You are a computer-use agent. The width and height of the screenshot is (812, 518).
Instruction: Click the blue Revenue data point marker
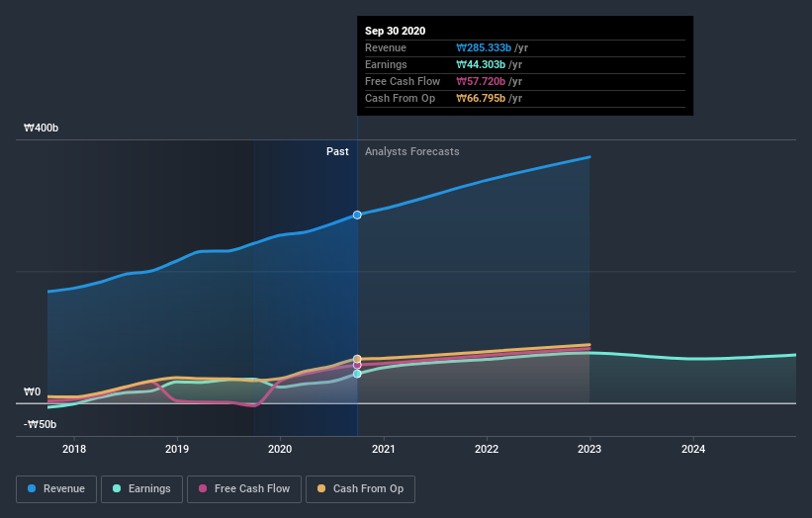pyautogui.click(x=357, y=215)
